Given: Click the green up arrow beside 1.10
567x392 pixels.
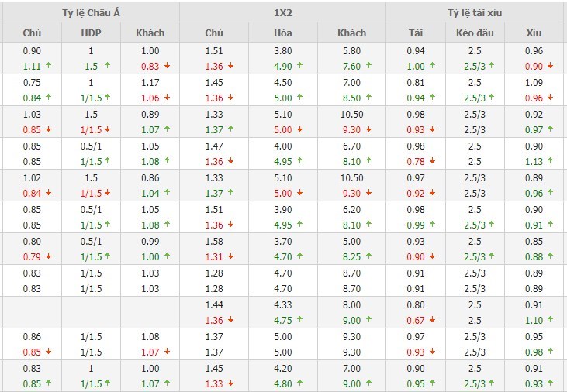Looking at the screenshot, I should pyautogui.click(x=550, y=320).
